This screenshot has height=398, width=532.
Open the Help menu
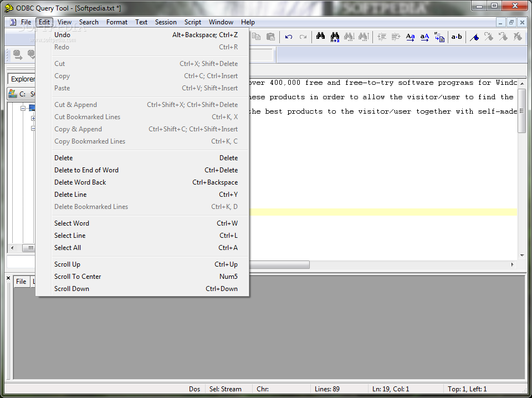248,22
